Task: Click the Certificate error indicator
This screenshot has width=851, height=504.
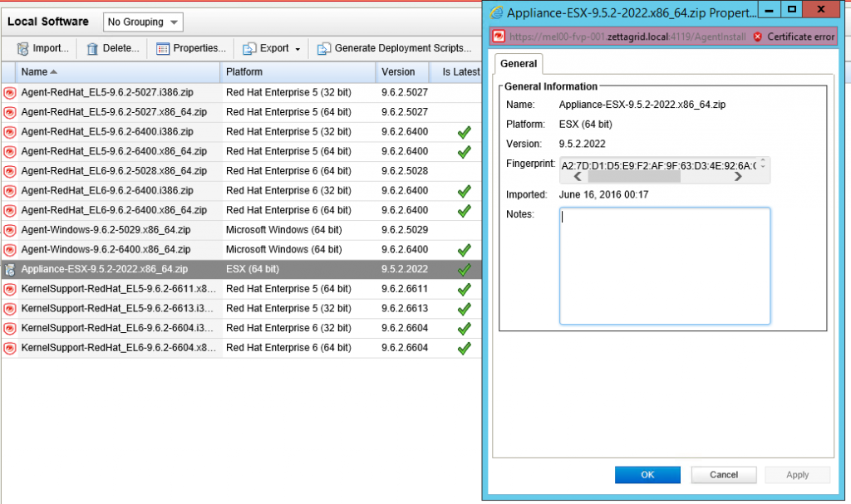Action: click(x=794, y=37)
